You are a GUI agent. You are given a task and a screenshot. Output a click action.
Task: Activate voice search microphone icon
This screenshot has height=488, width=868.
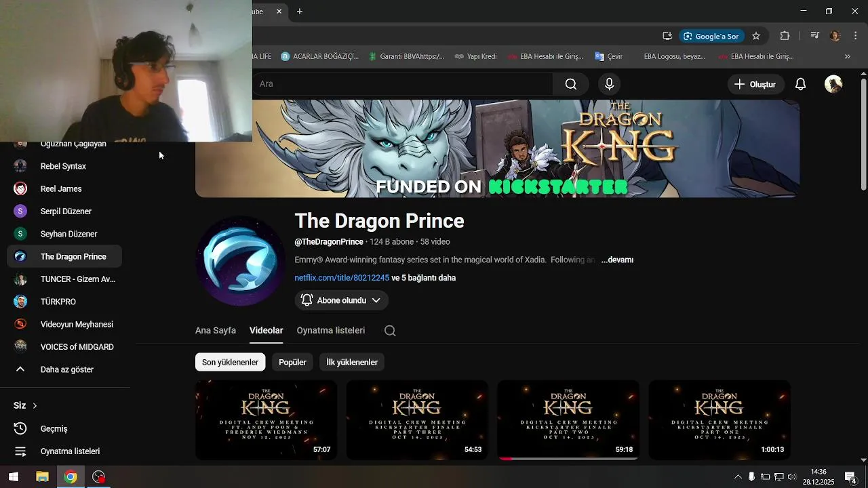pyautogui.click(x=609, y=84)
